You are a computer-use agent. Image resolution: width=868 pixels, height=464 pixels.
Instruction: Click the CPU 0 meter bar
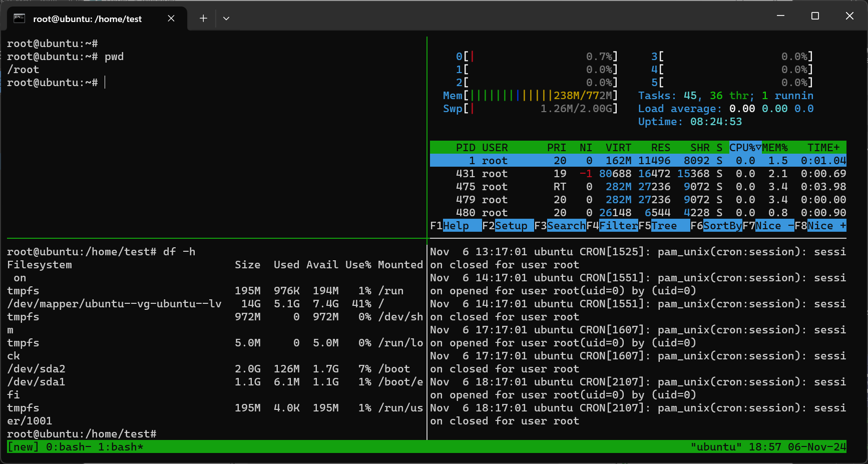click(x=537, y=57)
